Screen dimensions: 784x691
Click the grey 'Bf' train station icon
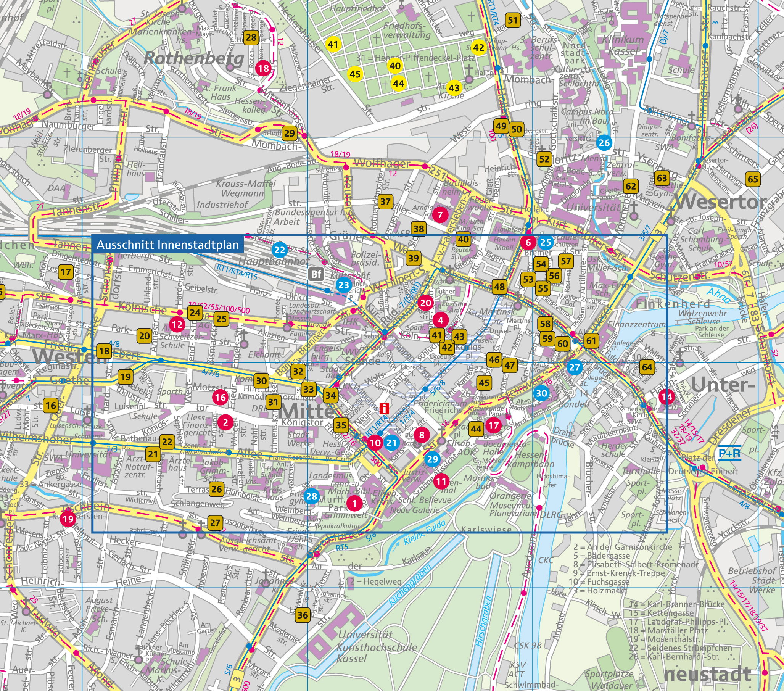coord(316,274)
